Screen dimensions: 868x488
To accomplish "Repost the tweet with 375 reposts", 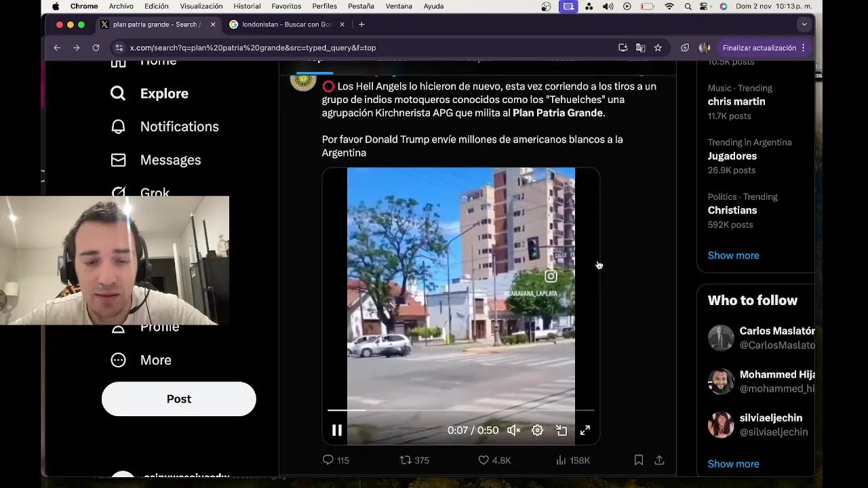I will tap(414, 460).
